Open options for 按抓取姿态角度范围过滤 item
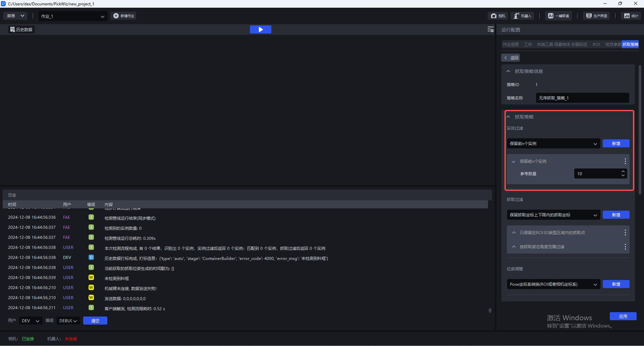Image resolution: width=644 pixels, height=346 pixels. pos(625,247)
